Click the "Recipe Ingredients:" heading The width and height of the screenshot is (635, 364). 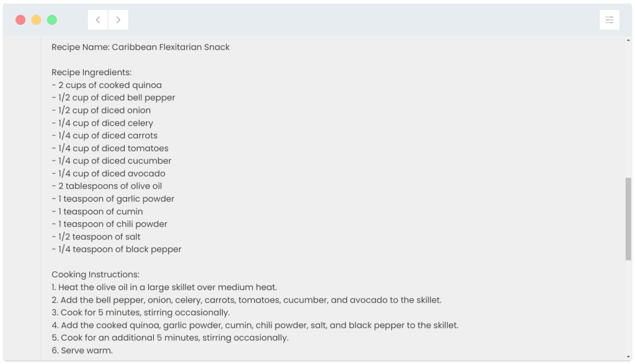point(91,73)
